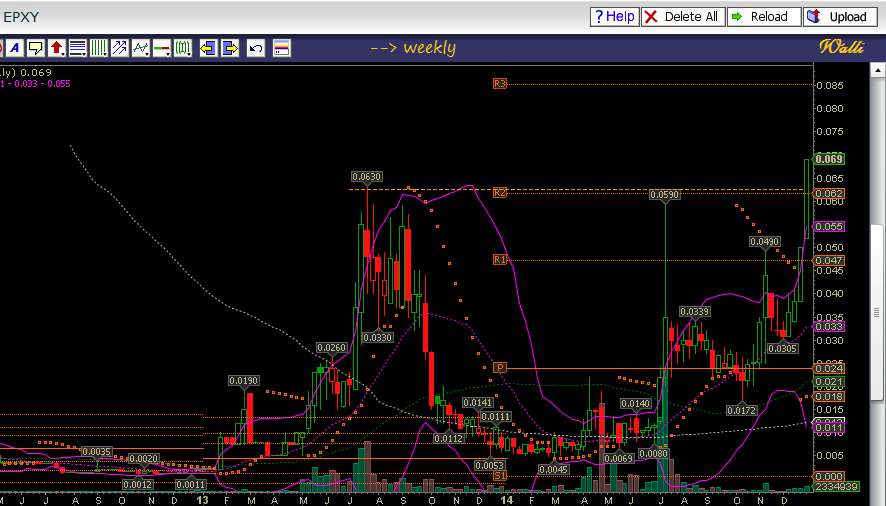This screenshot has width=886, height=506.
Task: Click the 0.0053 low label
Action: tap(489, 465)
